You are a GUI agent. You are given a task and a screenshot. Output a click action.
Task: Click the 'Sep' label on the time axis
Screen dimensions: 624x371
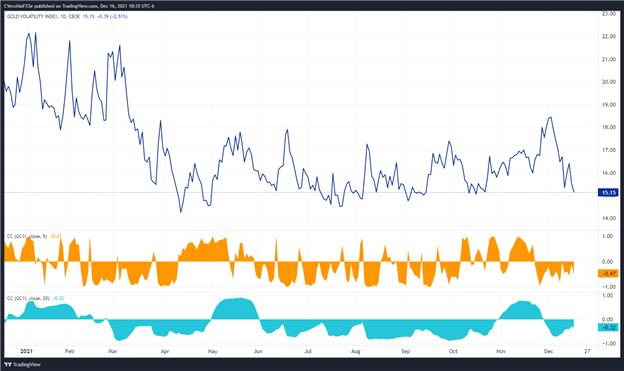click(405, 351)
